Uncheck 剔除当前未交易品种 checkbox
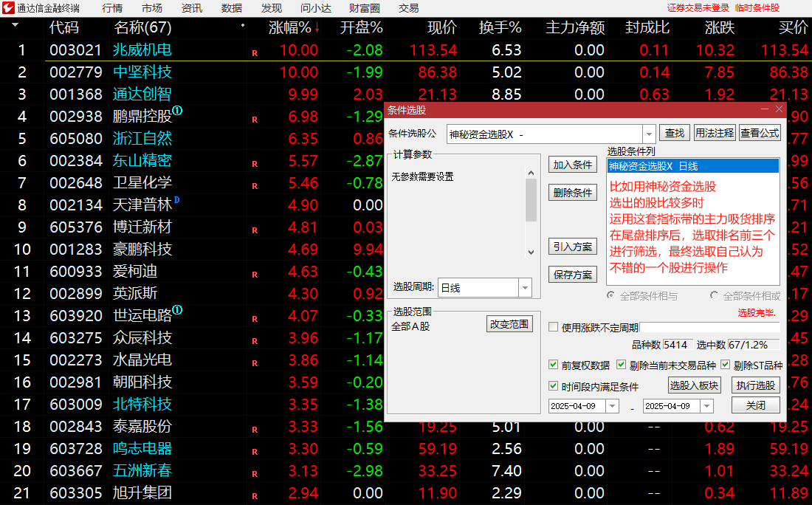Screen dimensions: 812x505 622,365
